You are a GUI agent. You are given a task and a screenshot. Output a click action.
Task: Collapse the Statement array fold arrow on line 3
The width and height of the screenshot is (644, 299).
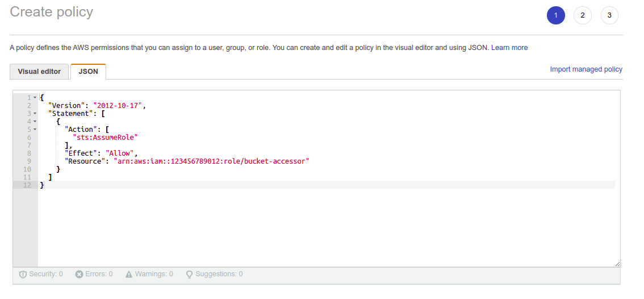(x=35, y=113)
